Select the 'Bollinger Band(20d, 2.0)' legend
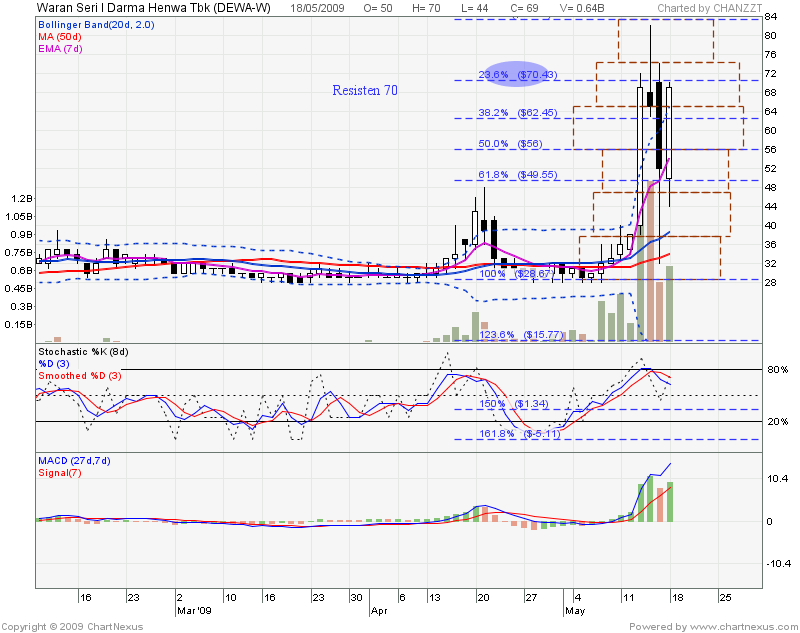The image size is (800, 633). tap(96, 24)
